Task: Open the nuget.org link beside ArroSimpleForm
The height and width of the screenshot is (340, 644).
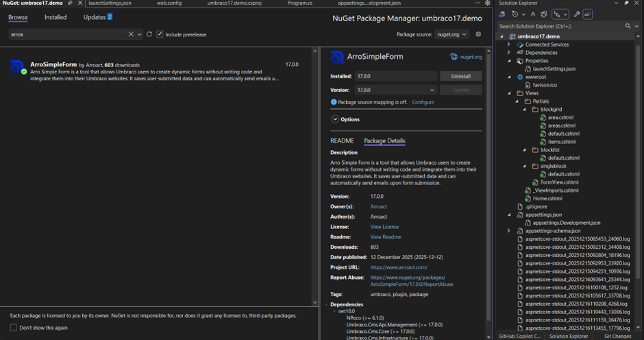Action: [471, 57]
